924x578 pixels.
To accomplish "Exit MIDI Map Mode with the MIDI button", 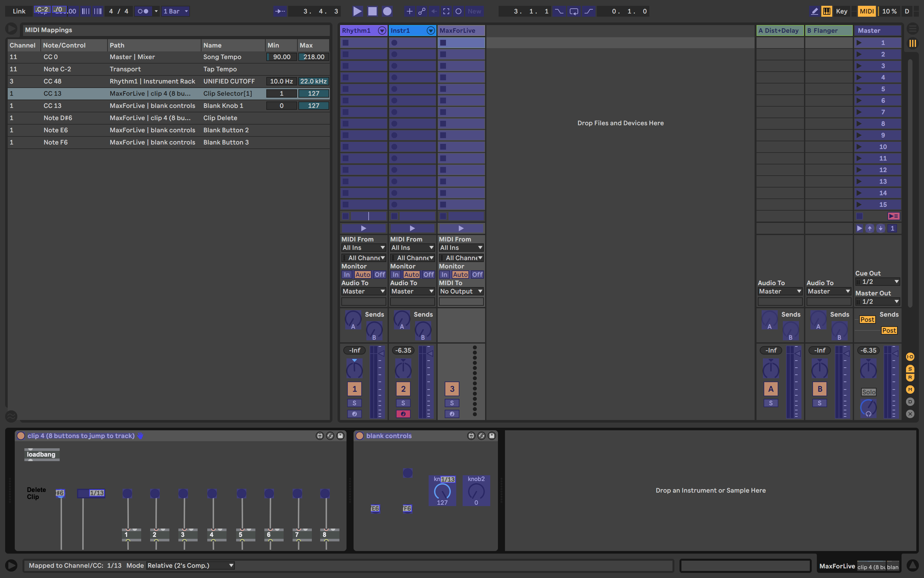I will pyautogui.click(x=866, y=11).
